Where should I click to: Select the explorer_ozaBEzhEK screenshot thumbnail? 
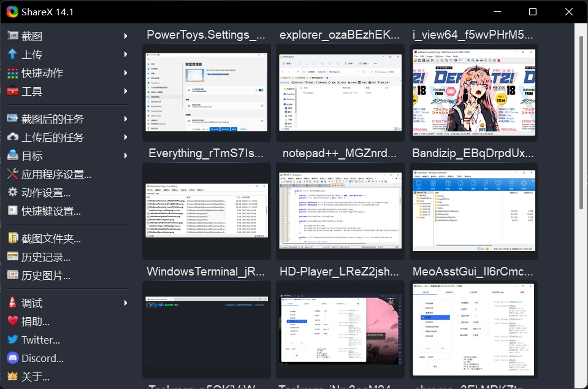[340, 92]
